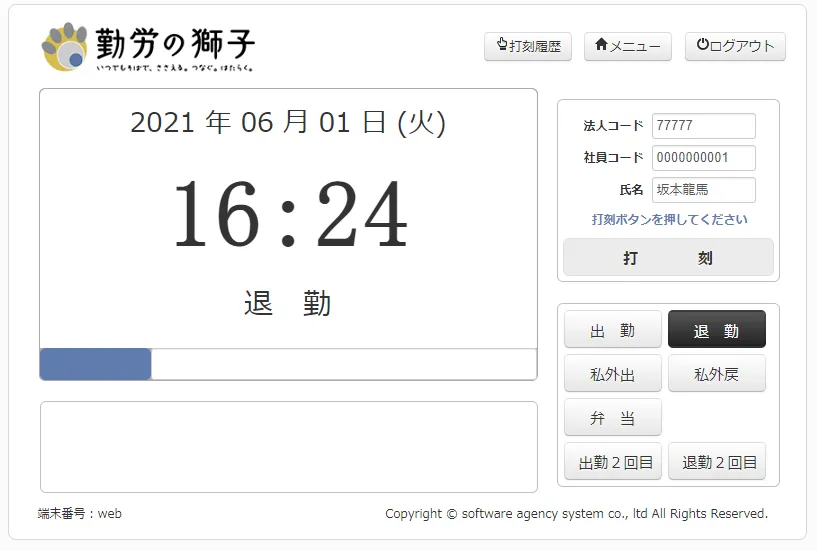This screenshot has width=817, height=551.
Task: Click the 16:24 clock display
Action: click(289, 216)
